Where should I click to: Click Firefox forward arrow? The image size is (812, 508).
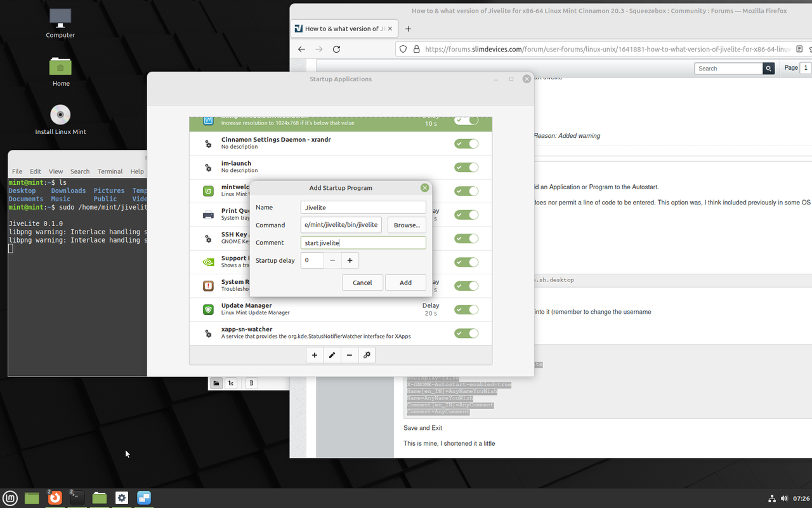pyautogui.click(x=319, y=49)
